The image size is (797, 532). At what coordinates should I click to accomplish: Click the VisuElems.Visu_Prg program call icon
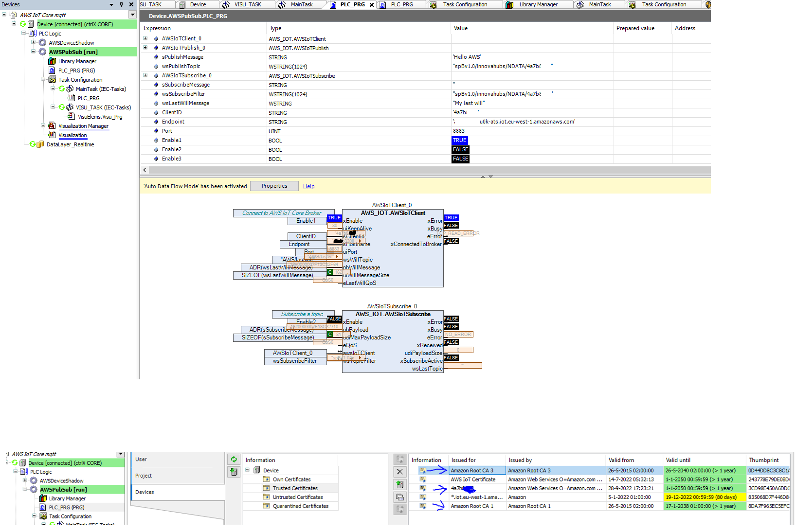(x=72, y=117)
